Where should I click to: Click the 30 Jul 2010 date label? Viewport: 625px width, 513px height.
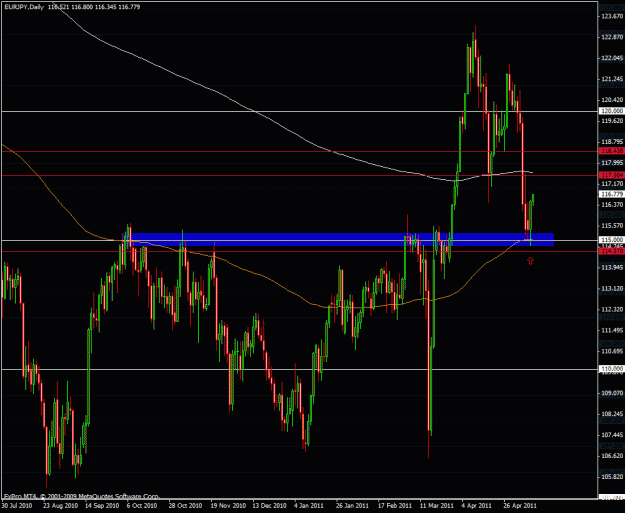(17, 506)
